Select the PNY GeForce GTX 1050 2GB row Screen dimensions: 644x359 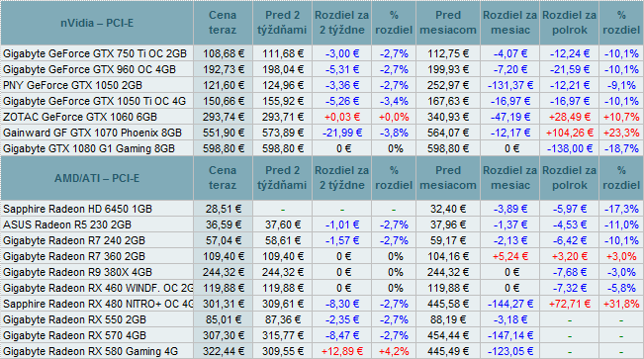[x=322, y=85]
